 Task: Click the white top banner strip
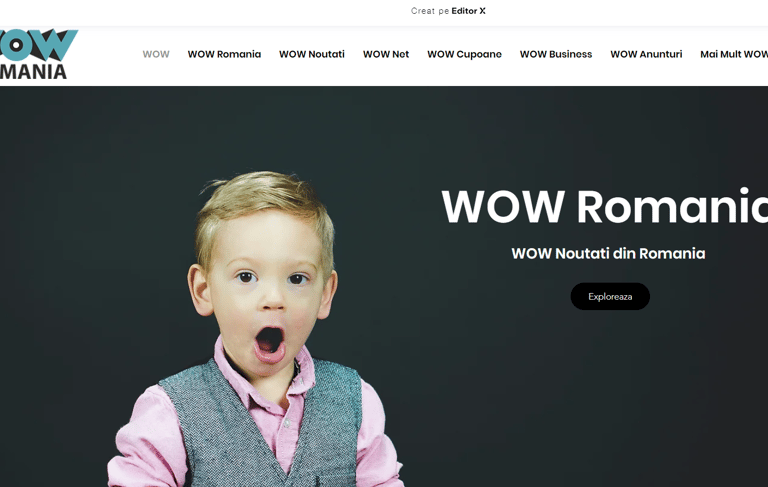[384, 12]
